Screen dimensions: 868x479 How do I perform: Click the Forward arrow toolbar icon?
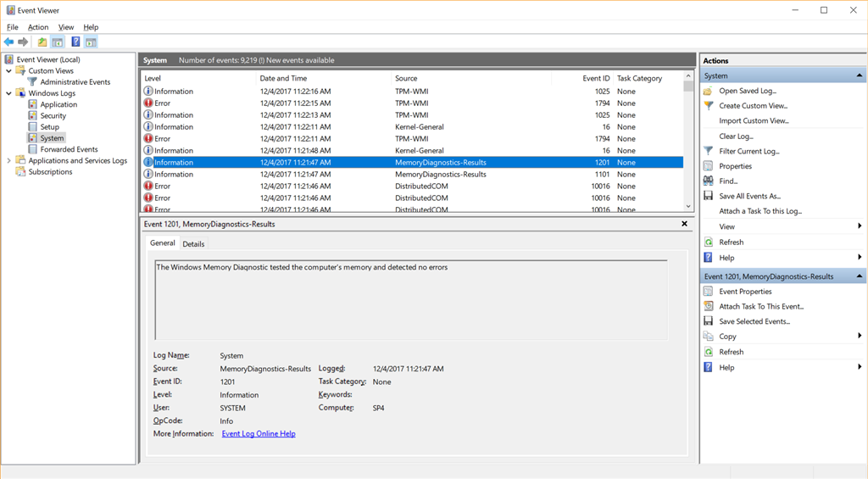(x=23, y=42)
